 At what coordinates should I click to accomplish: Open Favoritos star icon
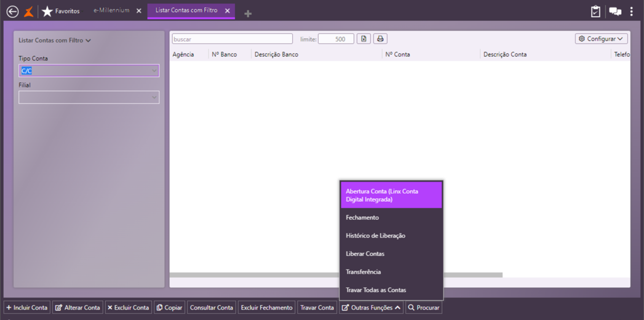47,11
